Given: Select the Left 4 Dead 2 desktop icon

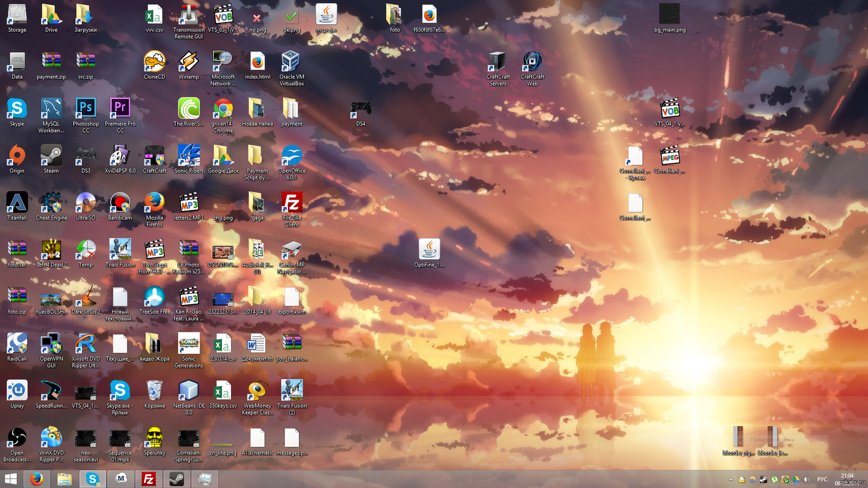Looking at the screenshot, I should click(x=51, y=254).
